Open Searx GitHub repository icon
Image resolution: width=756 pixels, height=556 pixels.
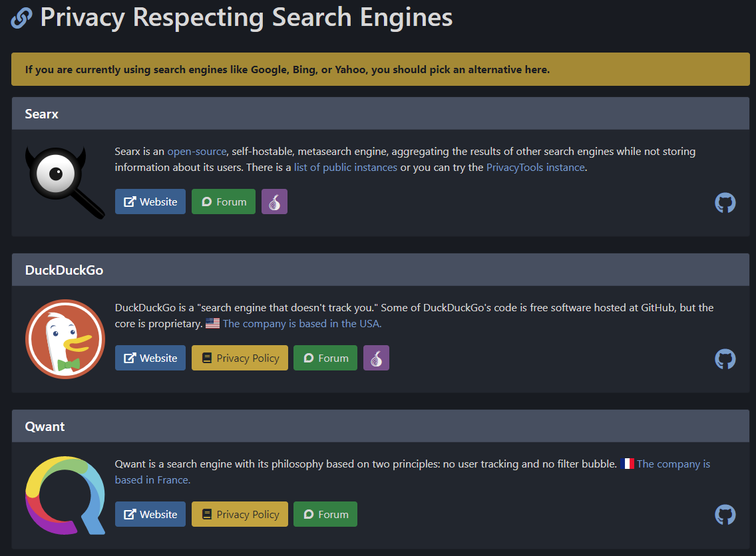click(x=725, y=203)
